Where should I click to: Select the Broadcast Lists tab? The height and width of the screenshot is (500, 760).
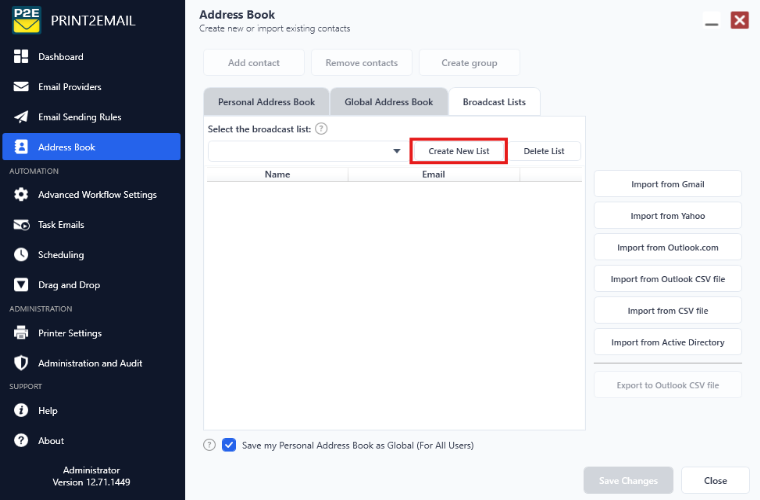pyautogui.click(x=494, y=102)
